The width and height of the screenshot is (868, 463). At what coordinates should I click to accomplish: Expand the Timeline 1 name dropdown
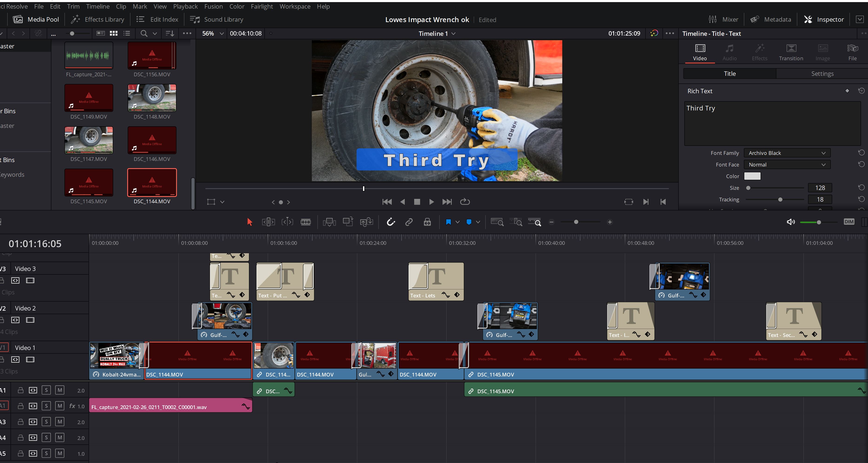click(x=453, y=34)
